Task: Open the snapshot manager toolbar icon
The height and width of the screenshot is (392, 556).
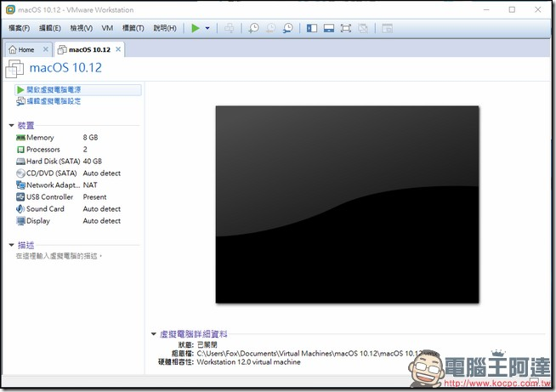Action: pyautogui.click(x=288, y=28)
